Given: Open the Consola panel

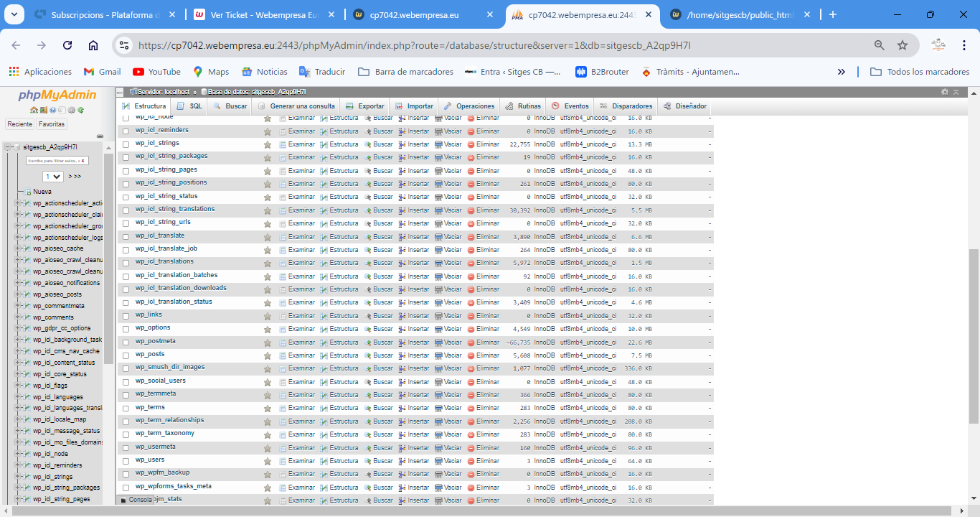Looking at the screenshot, I should tap(136, 499).
